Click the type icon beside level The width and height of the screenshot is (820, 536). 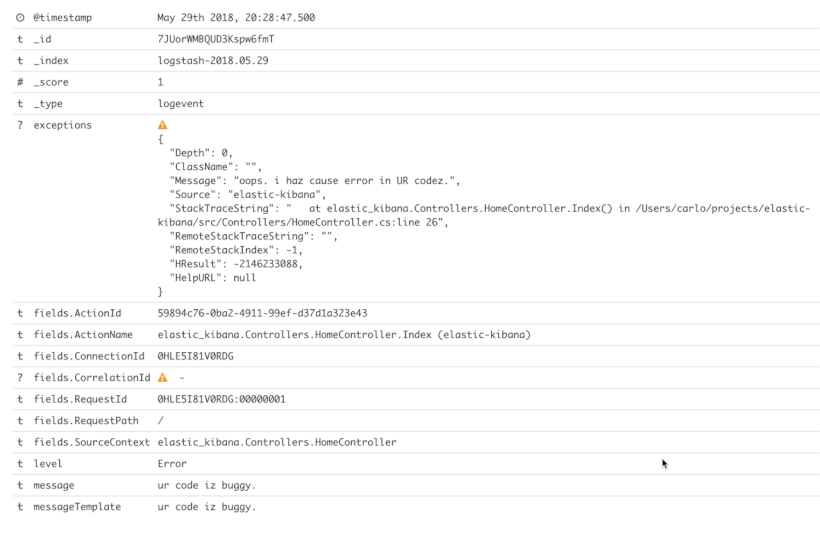(20, 463)
